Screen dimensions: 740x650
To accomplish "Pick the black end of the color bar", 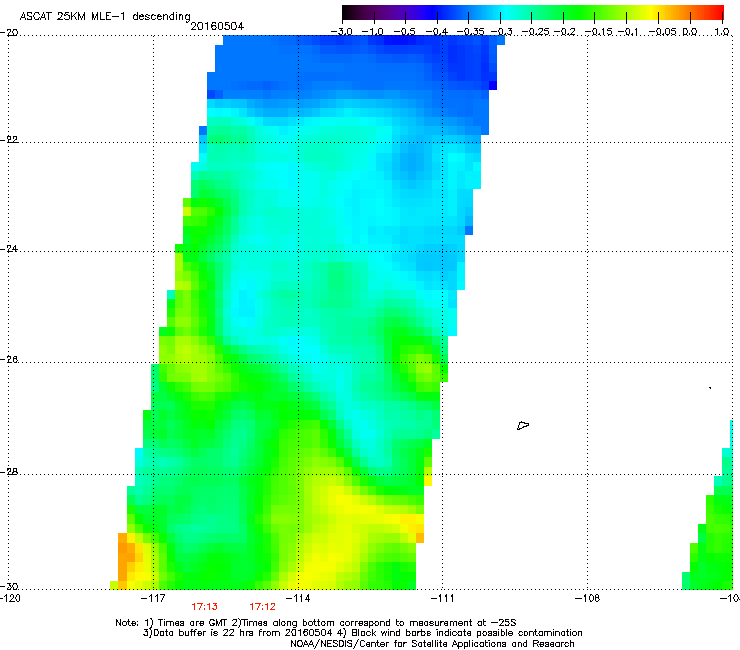I will click(x=348, y=13).
